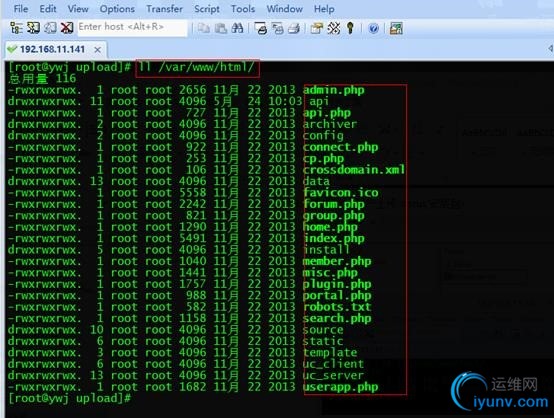Click the uc_server directory name
The width and height of the screenshot is (554, 418).
pyautogui.click(x=334, y=376)
